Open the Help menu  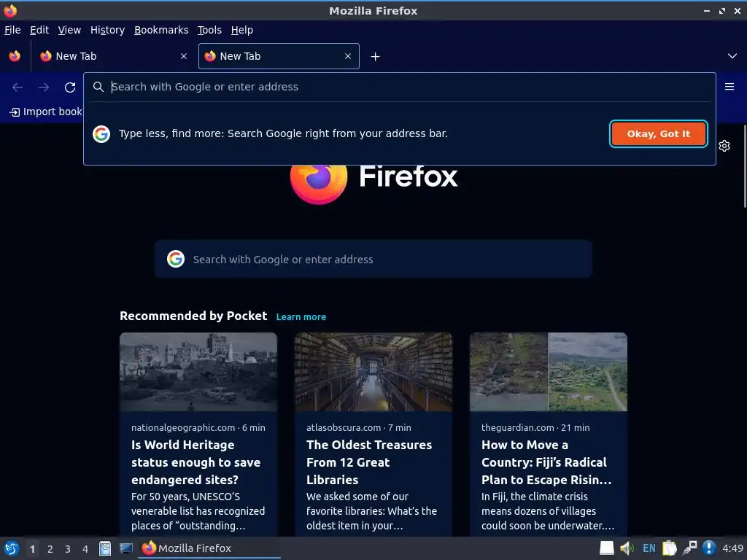(x=242, y=30)
